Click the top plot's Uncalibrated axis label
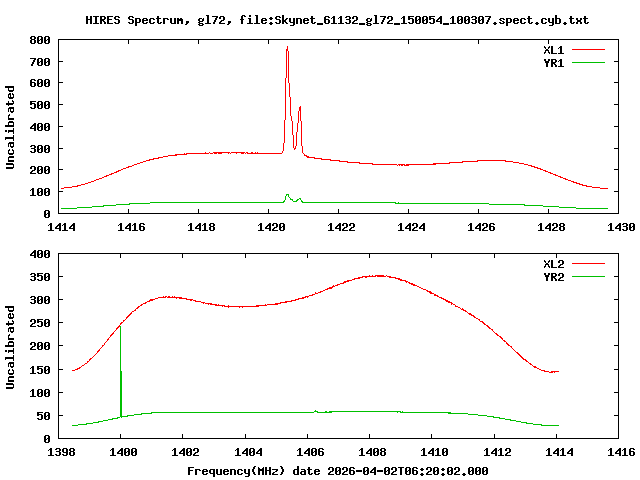Screen dimensions: 640x480 tap(10, 127)
